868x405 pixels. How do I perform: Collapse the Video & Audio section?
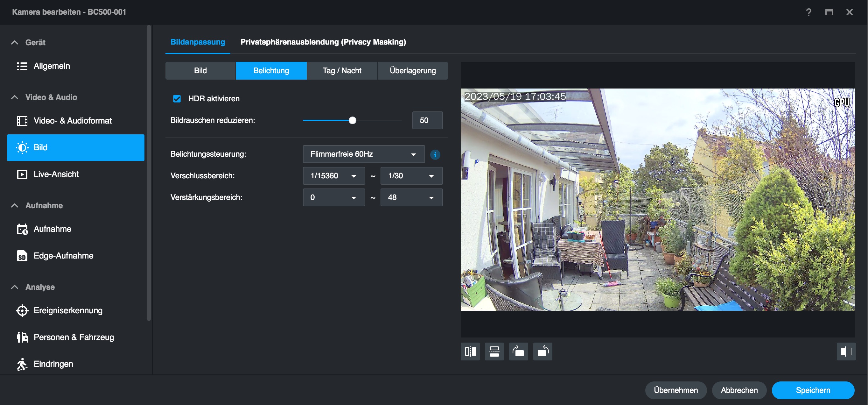(x=15, y=97)
